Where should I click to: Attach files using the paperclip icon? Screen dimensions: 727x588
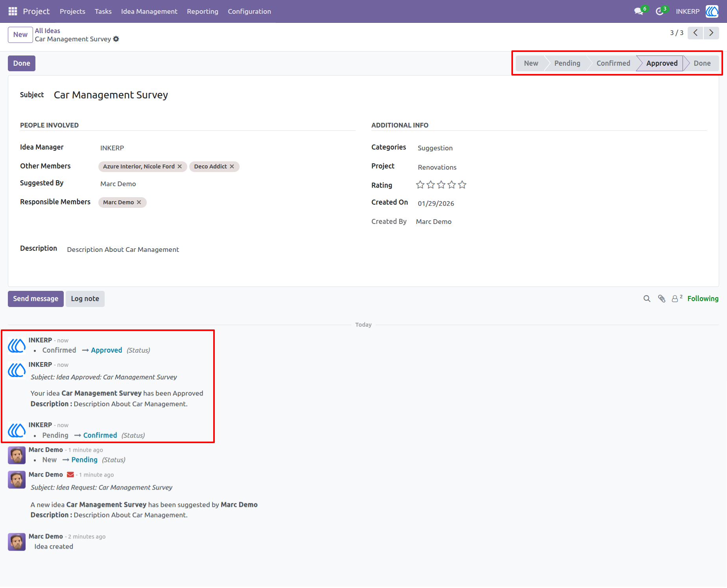[662, 299]
